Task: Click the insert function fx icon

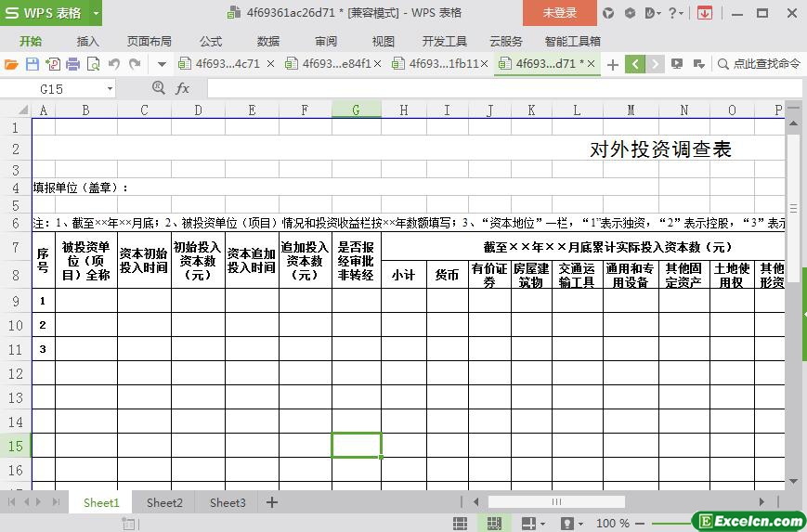Action: click(183, 88)
